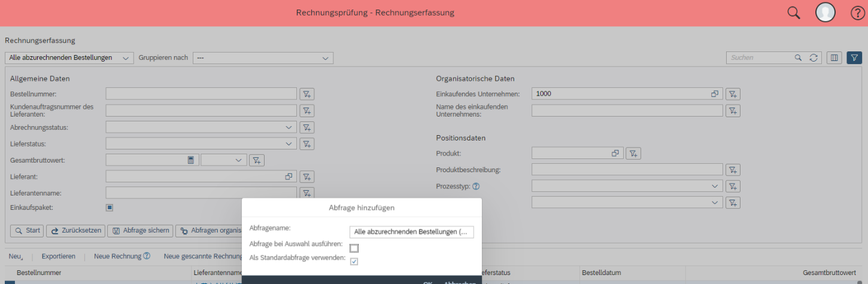This screenshot has width=868, height=284.
Task: Open value help for Einkaufendes Unternehmen
Action: click(x=714, y=94)
